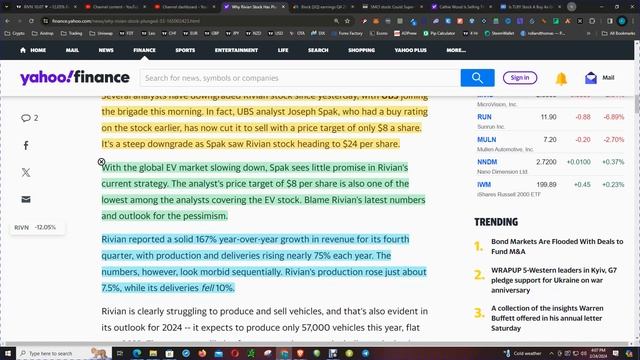Screen dimensions: 640x360
Task: Go to News in Yahoo nav
Action: [x=106, y=50]
